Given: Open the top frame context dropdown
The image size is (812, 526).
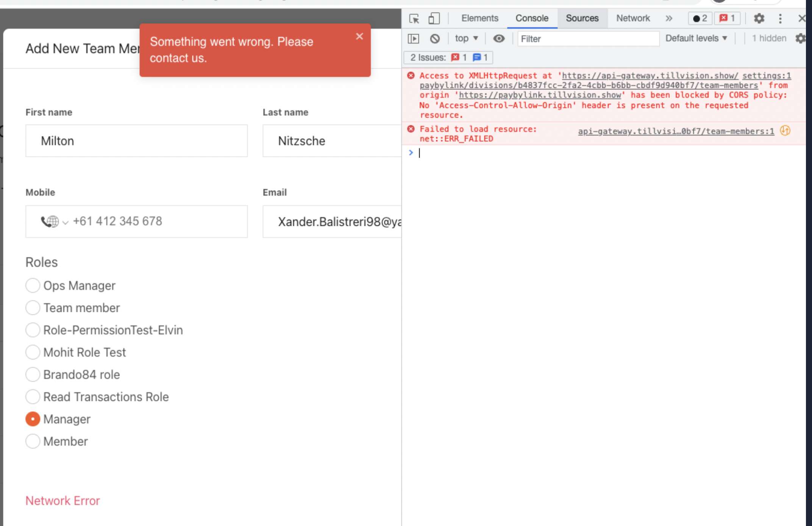Looking at the screenshot, I should [x=466, y=38].
